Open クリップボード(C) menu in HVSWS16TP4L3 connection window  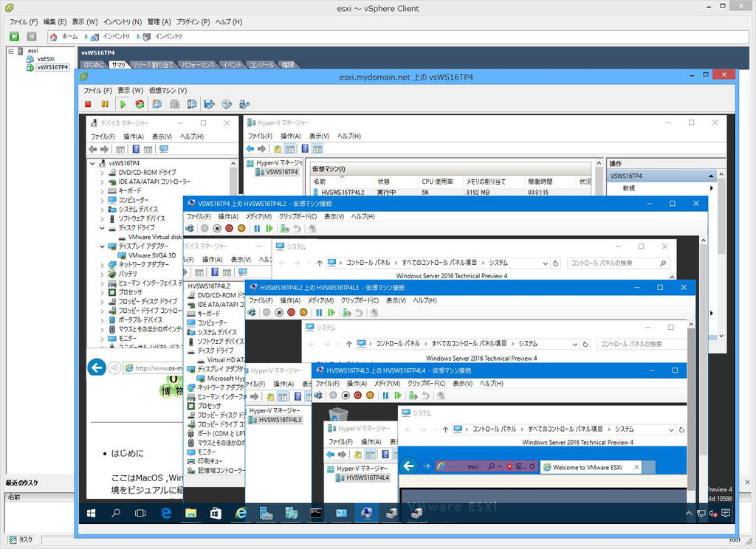click(360, 300)
